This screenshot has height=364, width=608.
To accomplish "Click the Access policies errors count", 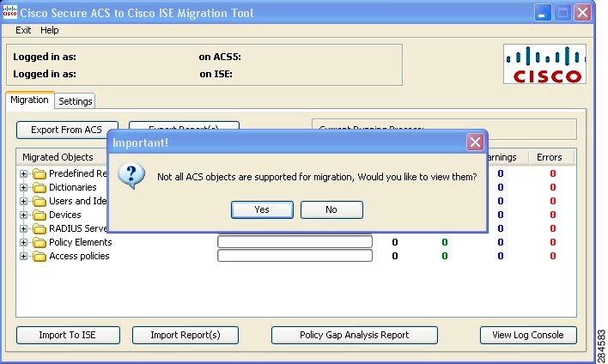I will coord(553,256).
